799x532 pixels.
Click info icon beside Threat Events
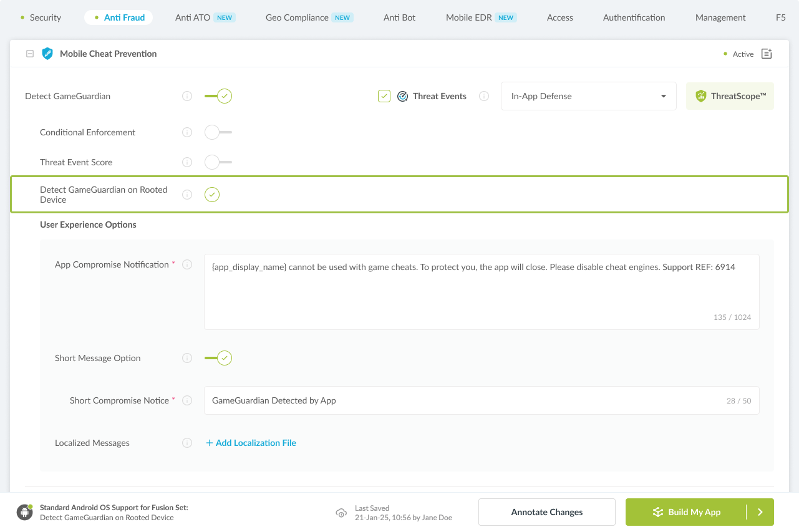(x=483, y=96)
